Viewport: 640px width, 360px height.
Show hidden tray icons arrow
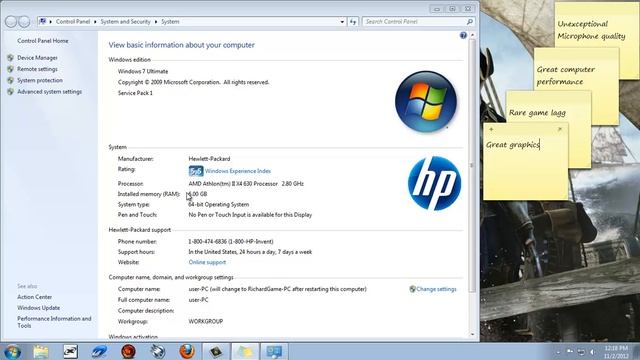(x=558, y=352)
